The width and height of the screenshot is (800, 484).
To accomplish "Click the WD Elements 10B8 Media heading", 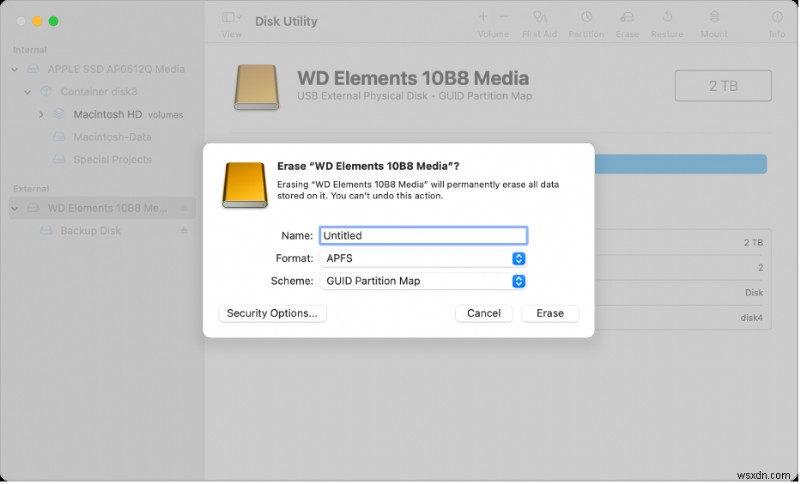I will 413,78.
